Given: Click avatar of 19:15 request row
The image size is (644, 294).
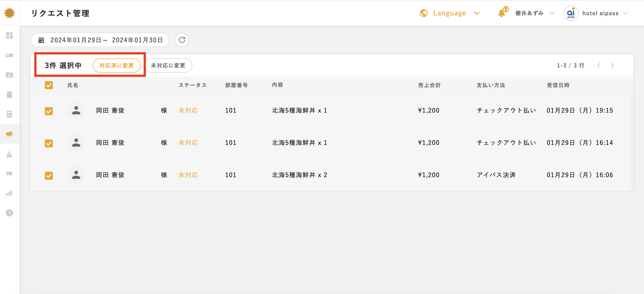Looking at the screenshot, I should pyautogui.click(x=76, y=110).
